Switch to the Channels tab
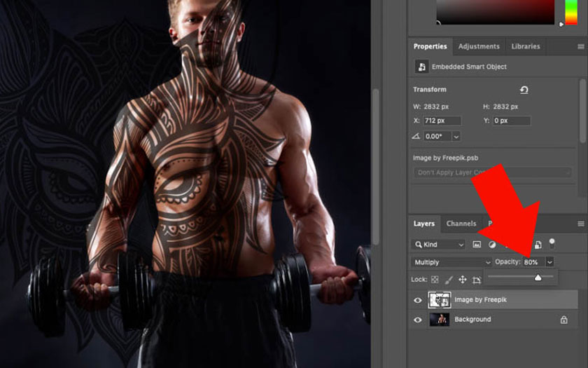This screenshot has width=588, height=368. coord(461,224)
